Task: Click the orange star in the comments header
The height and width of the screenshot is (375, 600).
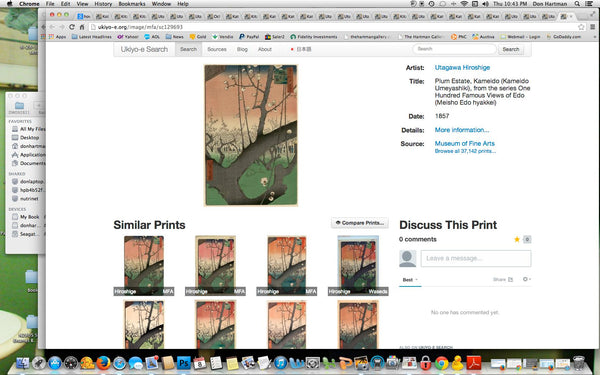Action: pyautogui.click(x=517, y=239)
